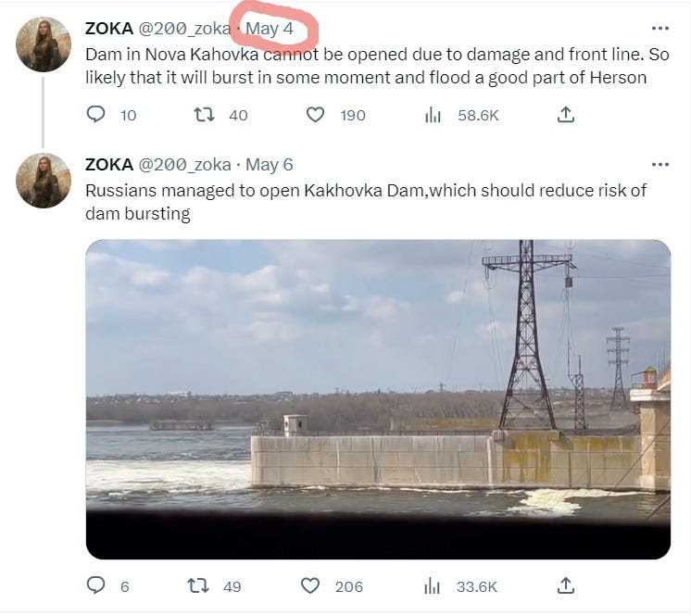Reply to the May 4 dam tweet
The width and height of the screenshot is (691, 616).
tap(95, 115)
